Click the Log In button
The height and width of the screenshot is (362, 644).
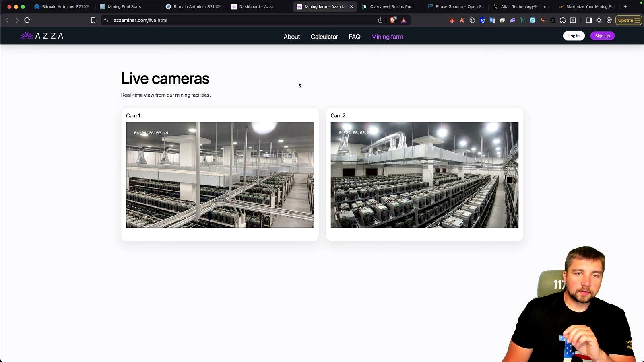[x=574, y=36]
